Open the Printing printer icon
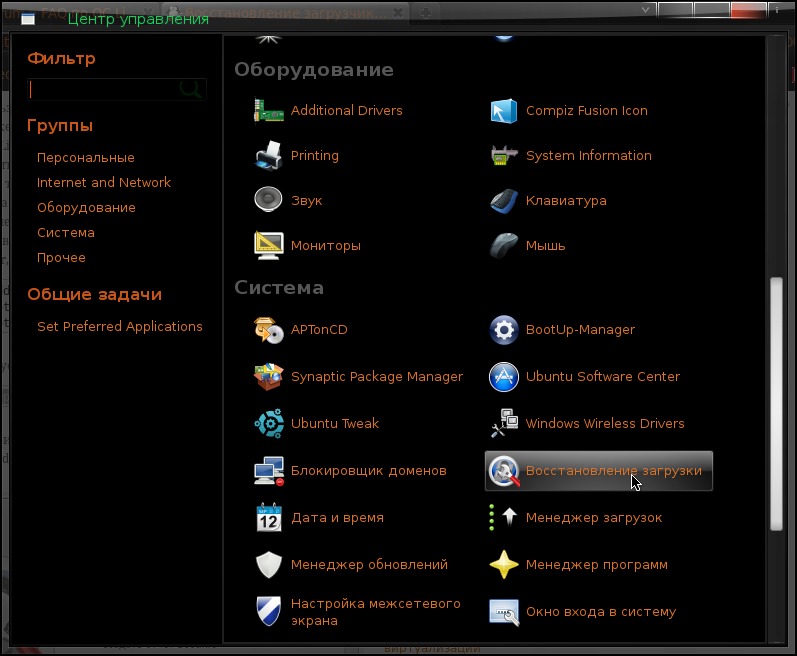Image resolution: width=797 pixels, height=656 pixels. pos(268,155)
